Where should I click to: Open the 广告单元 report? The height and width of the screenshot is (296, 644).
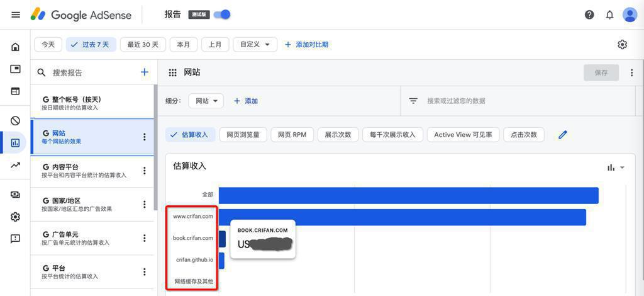[x=92, y=238]
